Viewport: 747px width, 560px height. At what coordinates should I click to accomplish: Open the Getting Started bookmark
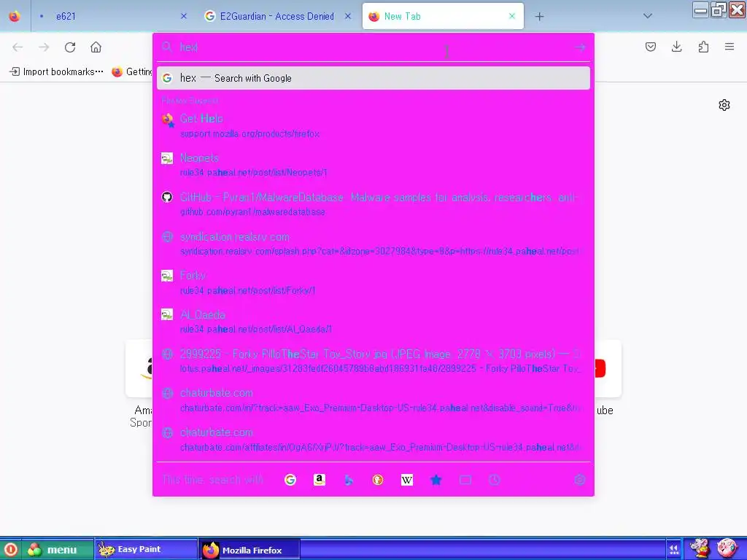coord(131,72)
